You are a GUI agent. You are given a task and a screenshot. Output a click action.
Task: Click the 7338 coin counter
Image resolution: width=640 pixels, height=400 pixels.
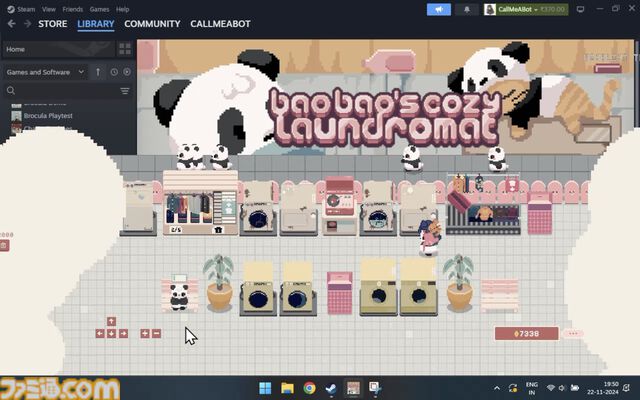click(x=525, y=333)
